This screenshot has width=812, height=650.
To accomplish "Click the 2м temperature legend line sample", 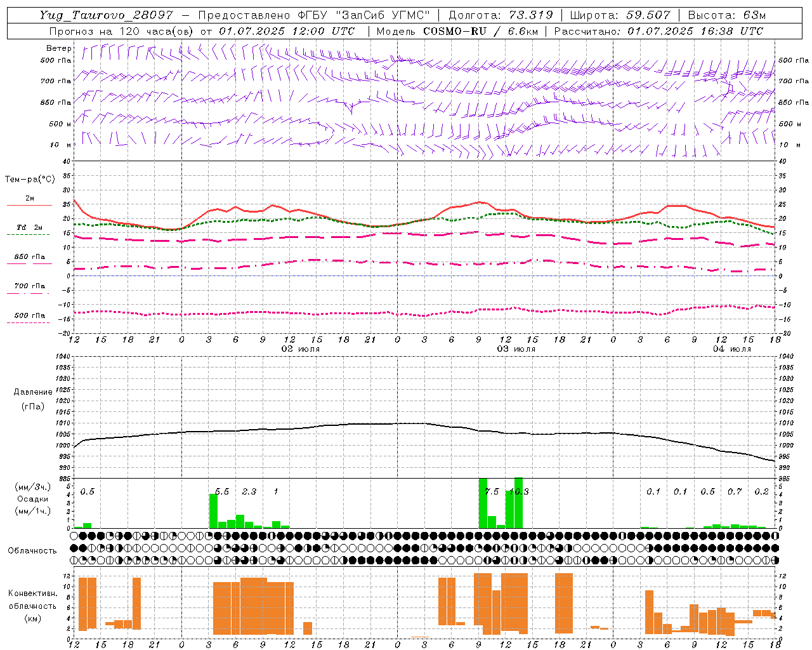I will point(29,205).
